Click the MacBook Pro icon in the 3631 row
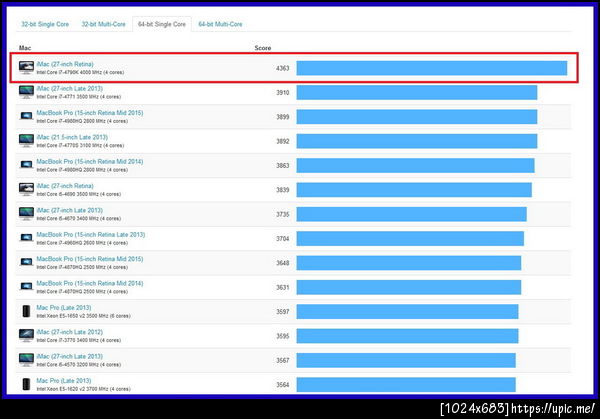The width and height of the screenshot is (600, 419). 26,286
